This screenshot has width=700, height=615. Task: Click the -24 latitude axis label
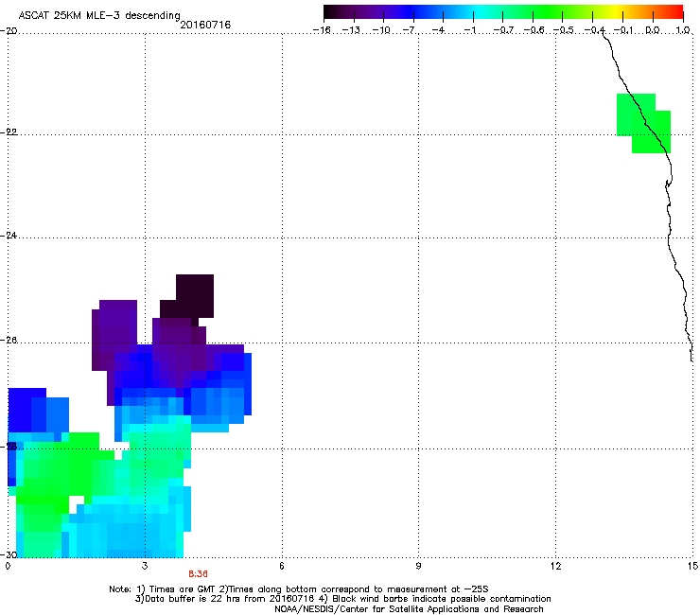9,236
